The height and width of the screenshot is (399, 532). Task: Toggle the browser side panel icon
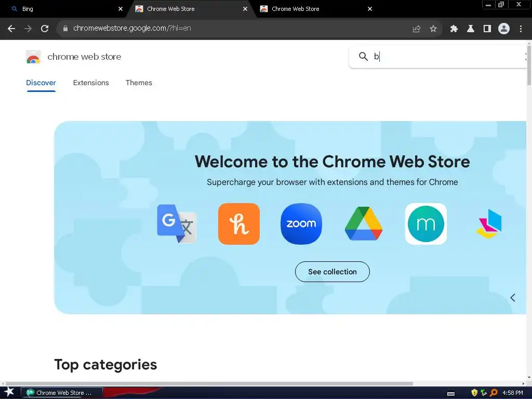487,29
